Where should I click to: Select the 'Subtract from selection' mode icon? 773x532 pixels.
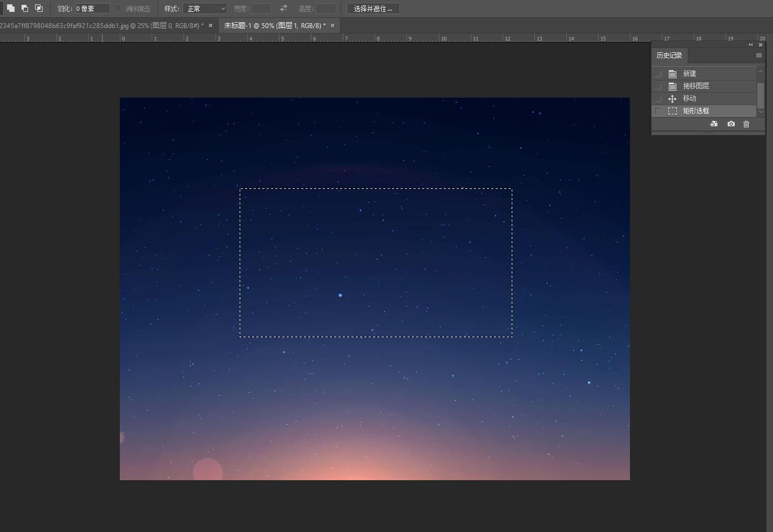click(x=25, y=8)
